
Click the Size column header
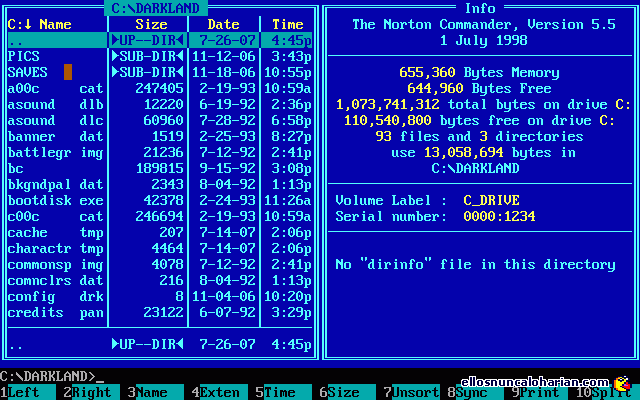pyautogui.click(x=151, y=24)
